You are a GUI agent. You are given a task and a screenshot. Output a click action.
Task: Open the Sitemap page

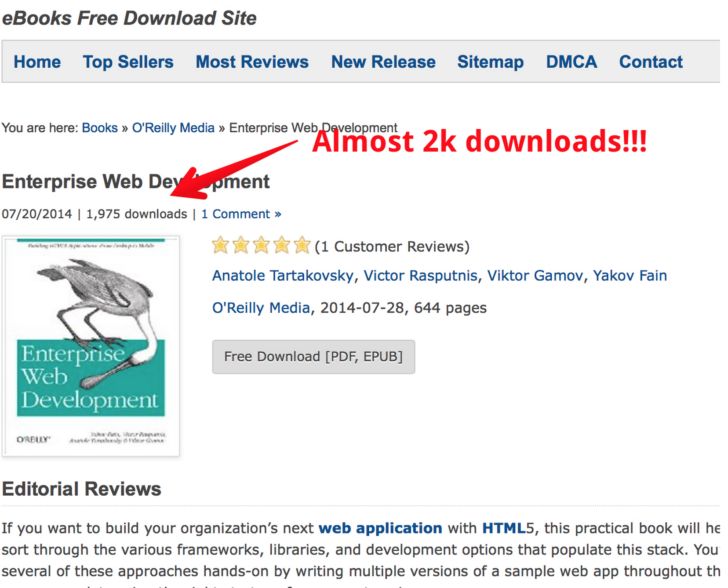click(490, 62)
